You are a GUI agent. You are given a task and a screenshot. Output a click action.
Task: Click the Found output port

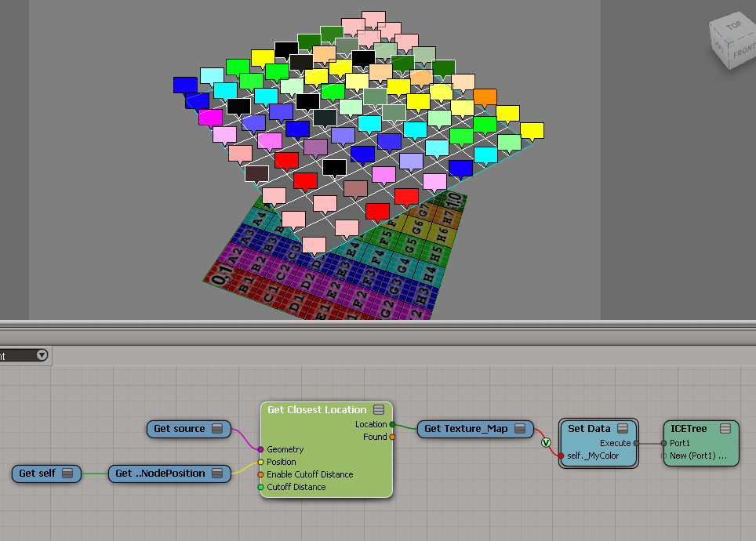392,437
